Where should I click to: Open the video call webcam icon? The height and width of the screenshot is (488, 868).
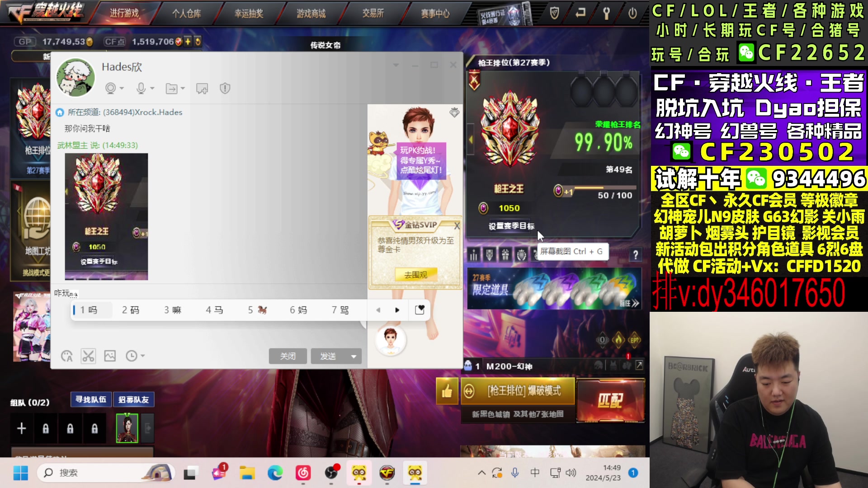point(110,88)
